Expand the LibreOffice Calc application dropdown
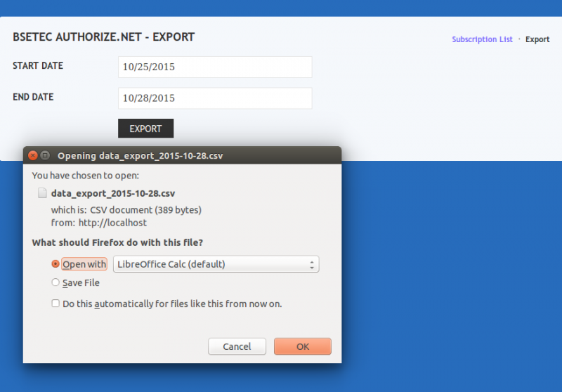The width and height of the screenshot is (562, 392). (216, 264)
